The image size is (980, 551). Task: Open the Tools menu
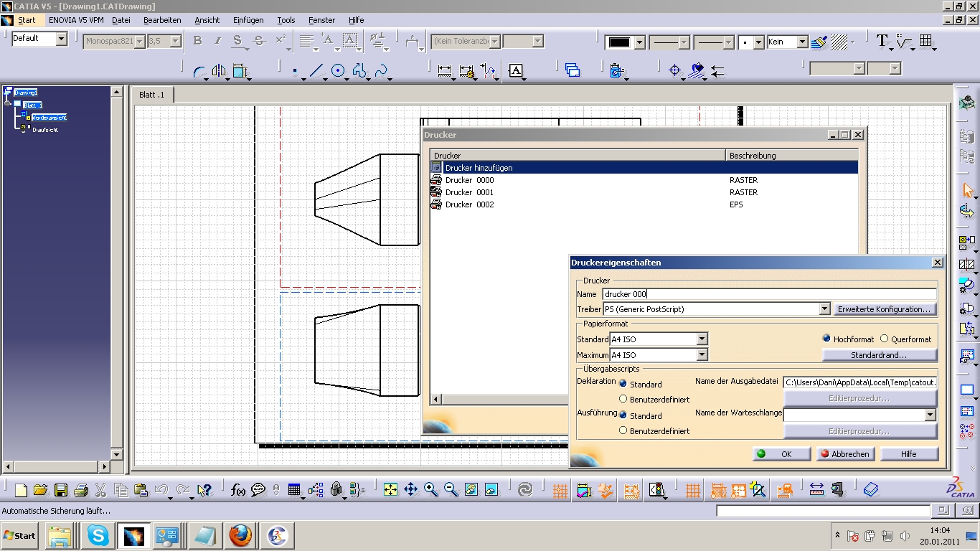[286, 20]
